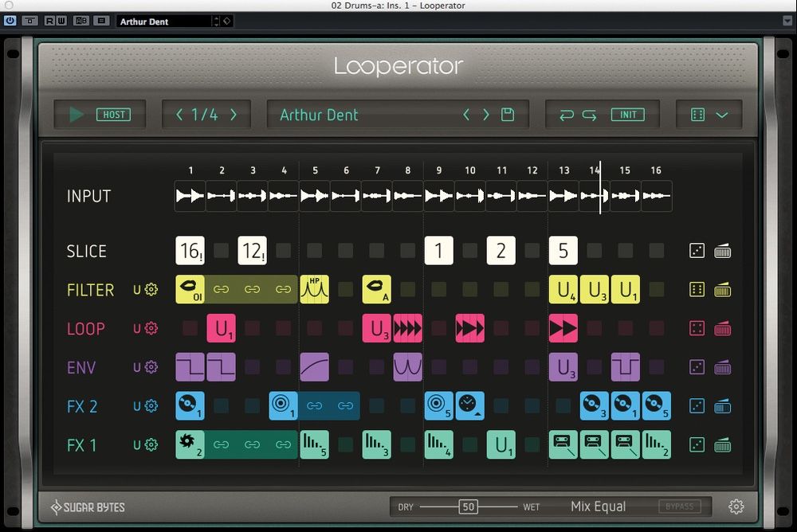Expand the top-right chevron dropdown menu
Viewport: 797px width, 532px height.
pos(722,115)
